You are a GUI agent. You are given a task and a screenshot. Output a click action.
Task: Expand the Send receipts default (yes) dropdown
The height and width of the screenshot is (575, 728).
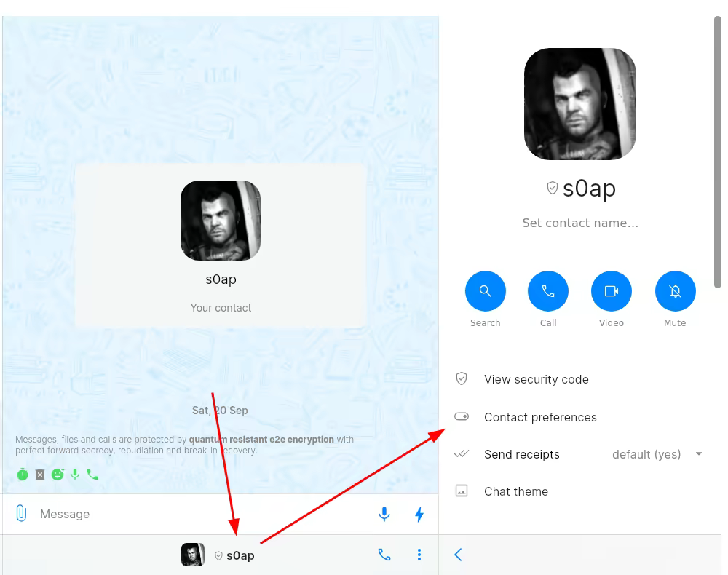click(657, 454)
